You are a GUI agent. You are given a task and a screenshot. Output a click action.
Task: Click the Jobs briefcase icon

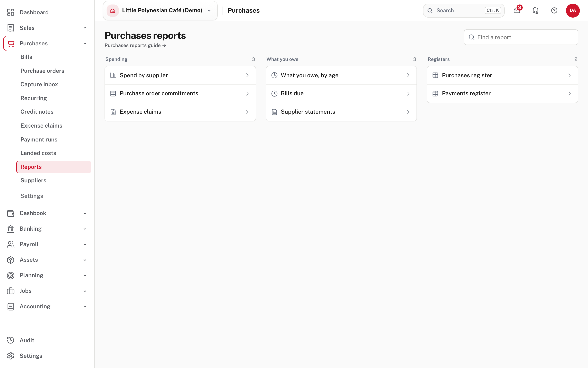point(10,291)
